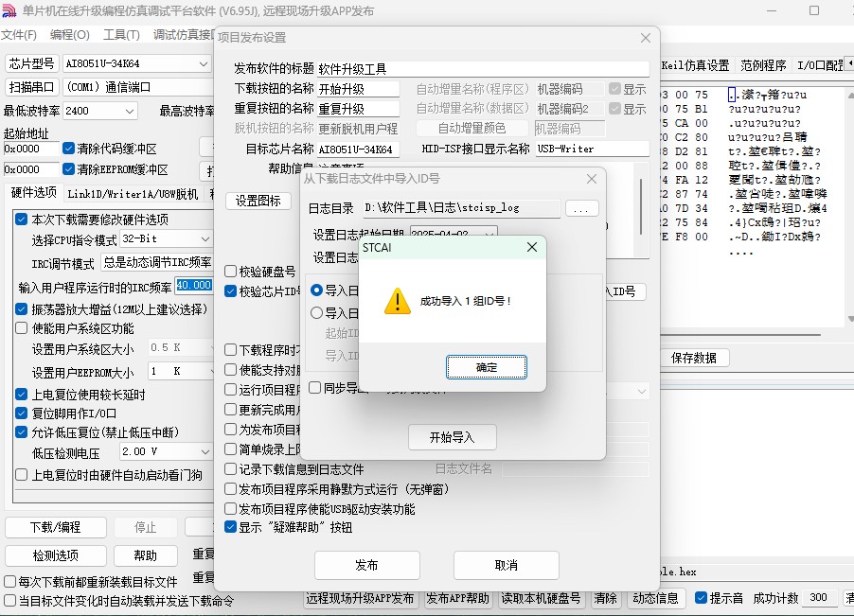Click the 日志目录 path field
The width and height of the screenshot is (854, 616).
coord(461,208)
